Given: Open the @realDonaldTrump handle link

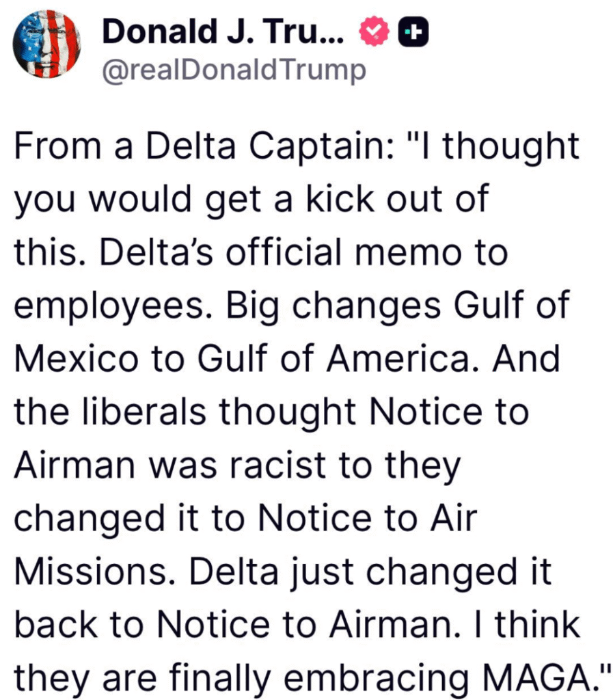Looking at the screenshot, I should (x=234, y=70).
